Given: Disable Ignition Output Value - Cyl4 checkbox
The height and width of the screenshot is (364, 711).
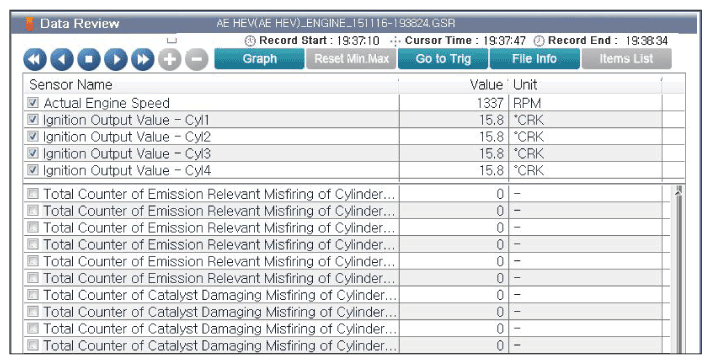Looking at the screenshot, I should (33, 170).
